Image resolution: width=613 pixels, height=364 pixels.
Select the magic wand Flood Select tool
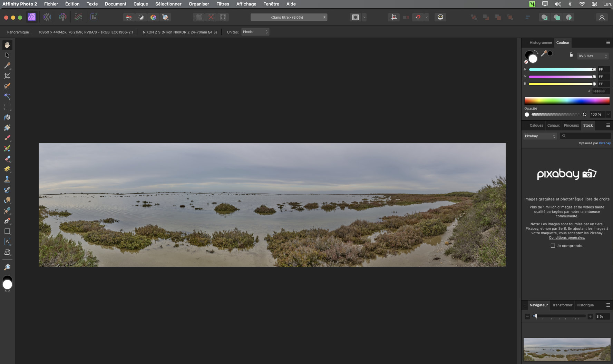point(7,97)
